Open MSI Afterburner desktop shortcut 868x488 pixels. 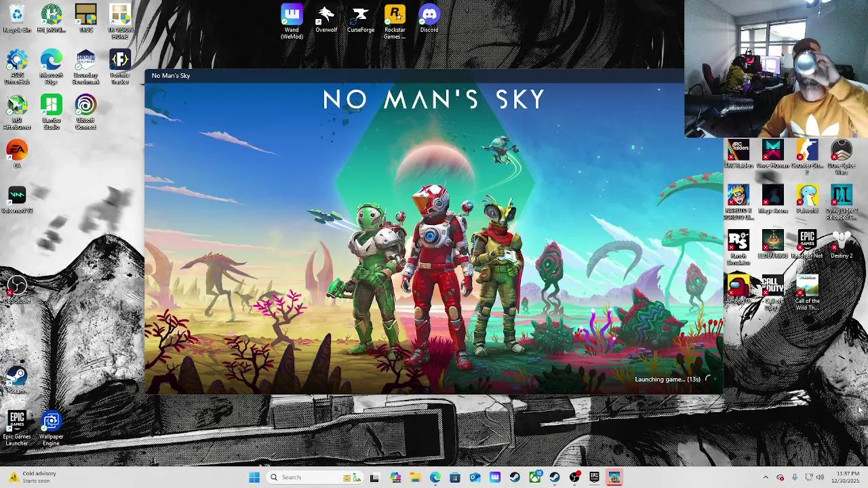point(17,113)
